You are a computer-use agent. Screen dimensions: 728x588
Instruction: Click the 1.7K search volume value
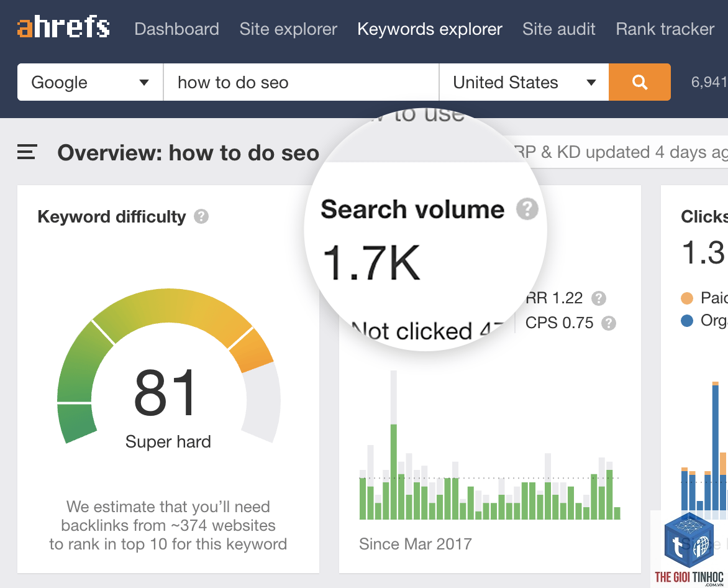click(371, 263)
